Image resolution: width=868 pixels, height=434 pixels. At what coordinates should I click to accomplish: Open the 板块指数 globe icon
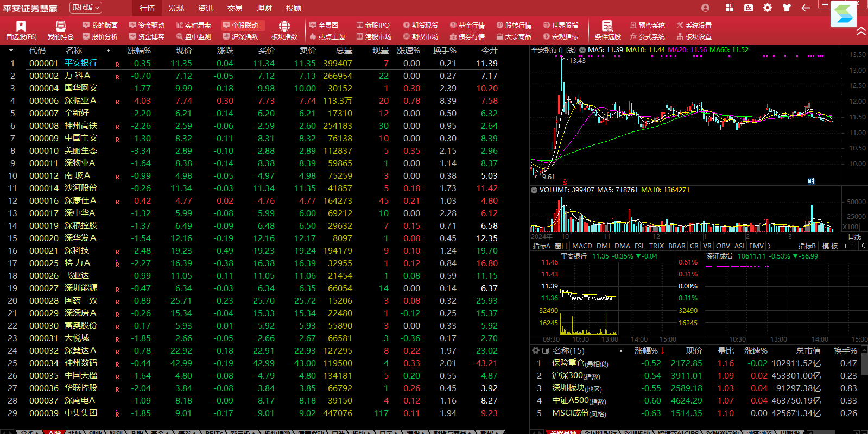[x=284, y=26]
